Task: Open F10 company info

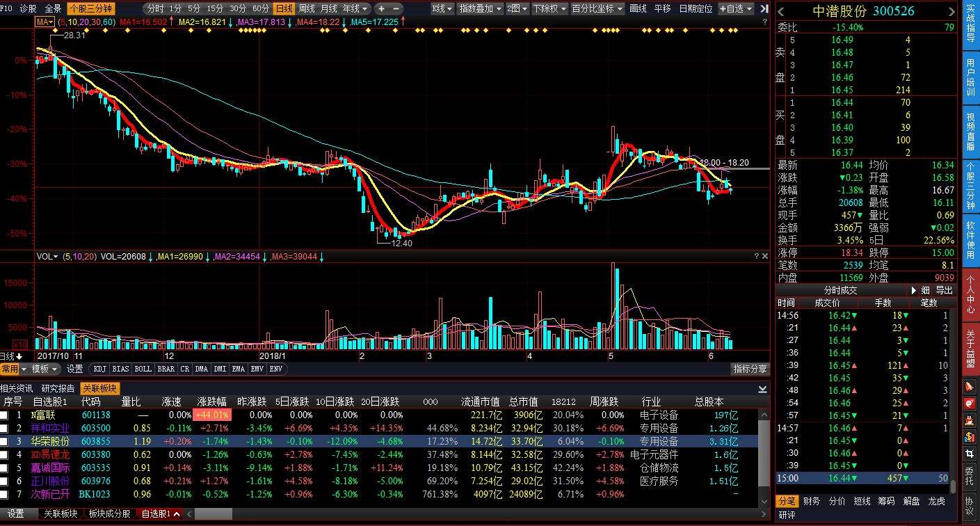Action: click(6, 8)
